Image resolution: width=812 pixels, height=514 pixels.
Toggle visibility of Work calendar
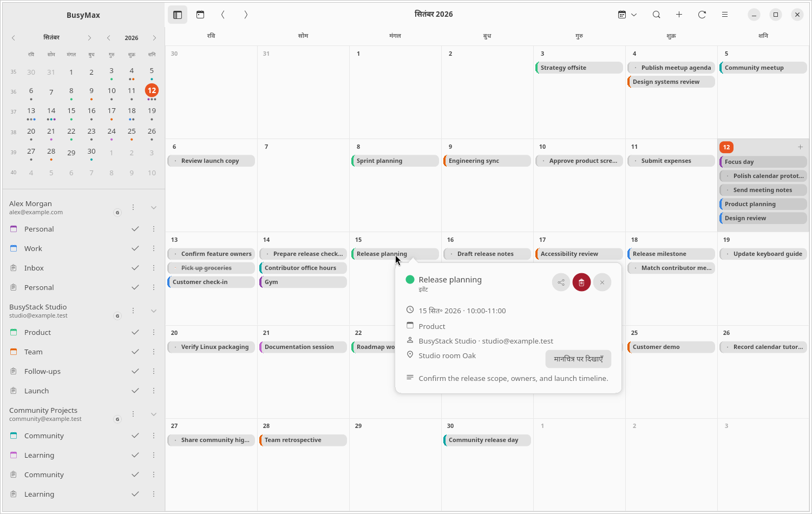coord(135,248)
